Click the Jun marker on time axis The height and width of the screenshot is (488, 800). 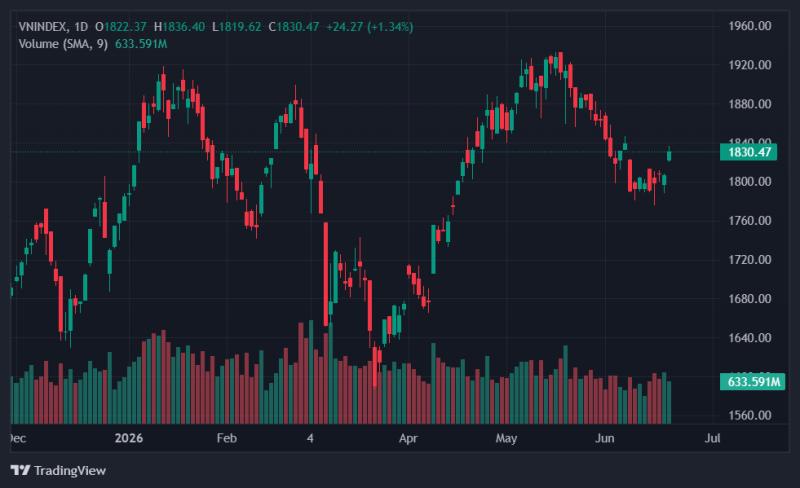(605, 438)
